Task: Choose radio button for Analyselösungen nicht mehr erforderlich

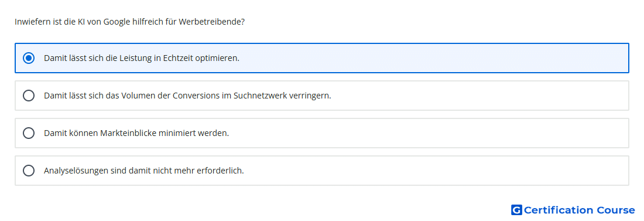Action: (29, 171)
